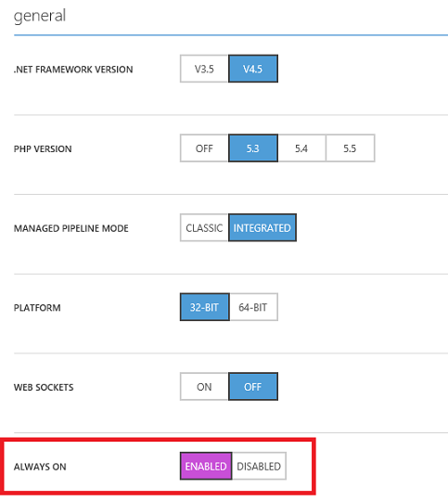Choose PHP version 5.5
Image resolution: width=448 pixels, height=501 pixels.
pyautogui.click(x=351, y=148)
